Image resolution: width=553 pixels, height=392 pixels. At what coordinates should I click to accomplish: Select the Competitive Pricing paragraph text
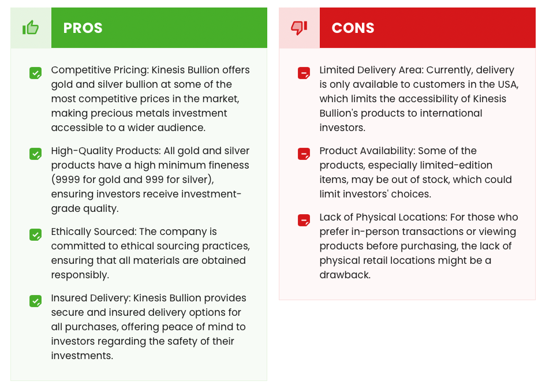point(151,99)
